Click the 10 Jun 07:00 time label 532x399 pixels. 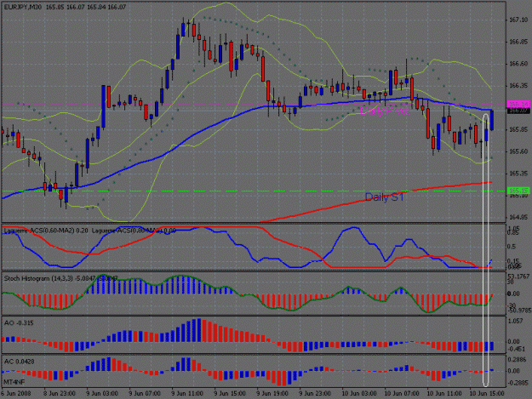(x=402, y=394)
